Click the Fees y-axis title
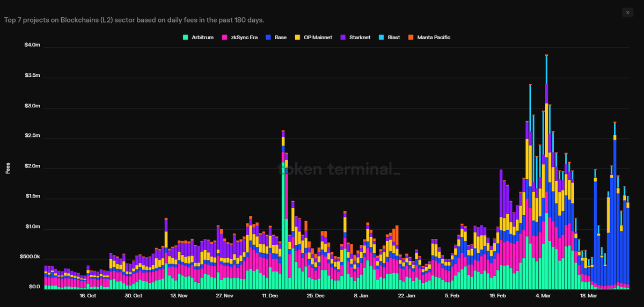The height and width of the screenshot is (307, 644). (8, 169)
